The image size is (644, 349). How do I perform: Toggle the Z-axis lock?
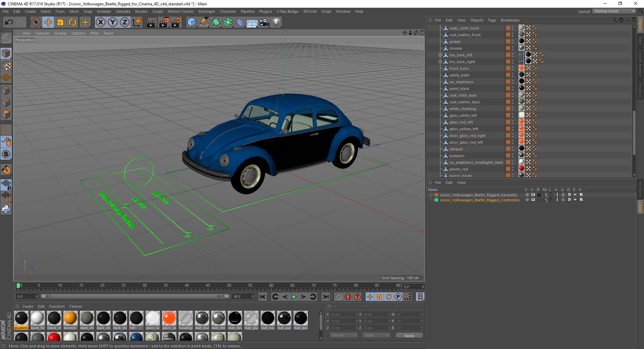tap(125, 22)
